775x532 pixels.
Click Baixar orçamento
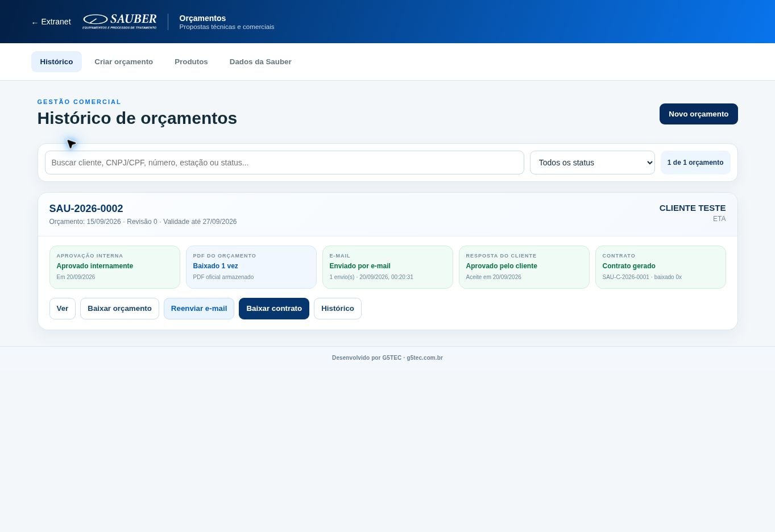coord(119,309)
